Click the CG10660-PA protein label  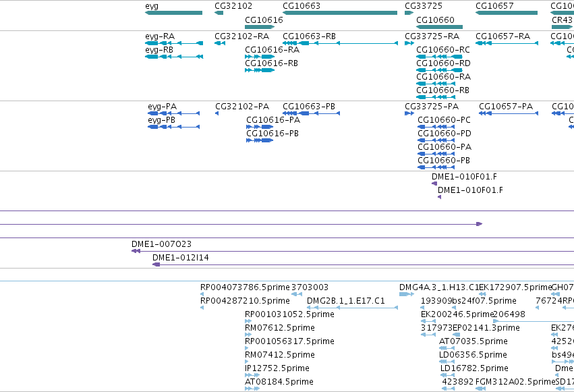coord(444,147)
